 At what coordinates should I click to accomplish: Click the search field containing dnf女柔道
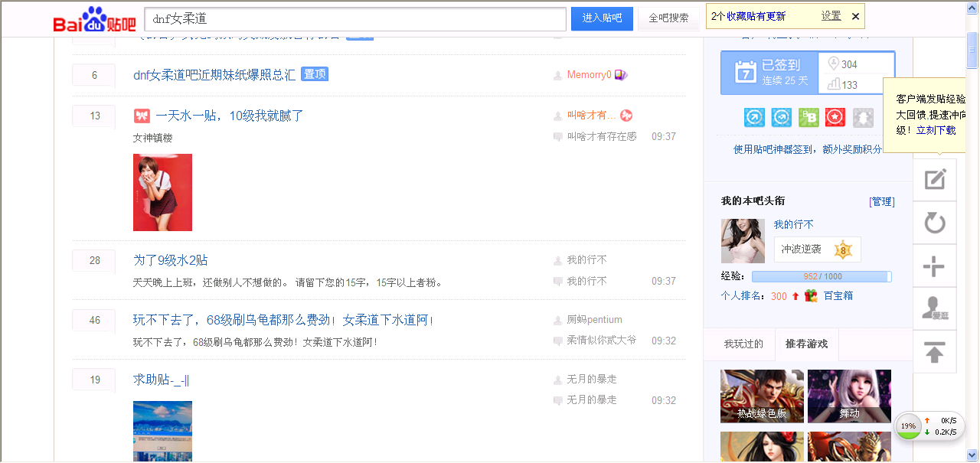click(x=355, y=19)
